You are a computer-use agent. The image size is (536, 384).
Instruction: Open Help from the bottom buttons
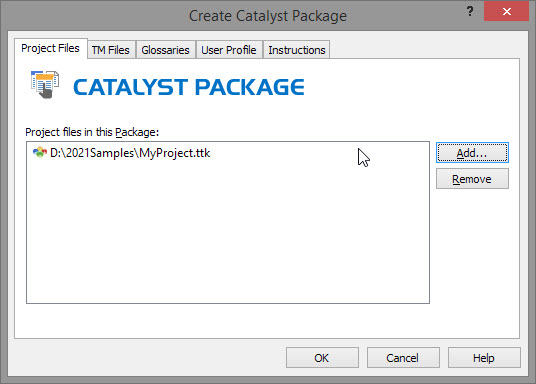pos(484,358)
